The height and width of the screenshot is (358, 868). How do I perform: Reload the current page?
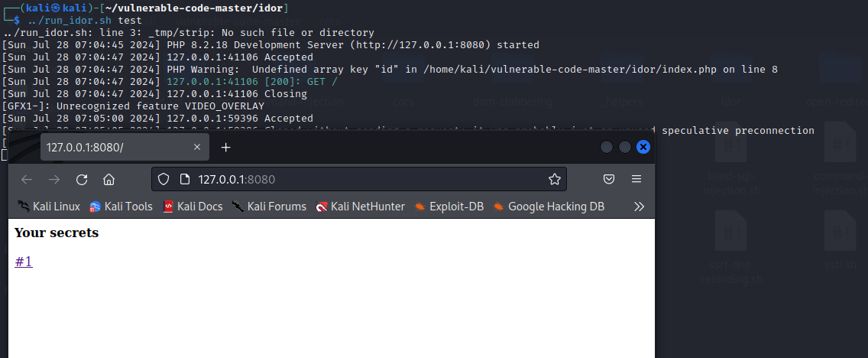coord(81,180)
